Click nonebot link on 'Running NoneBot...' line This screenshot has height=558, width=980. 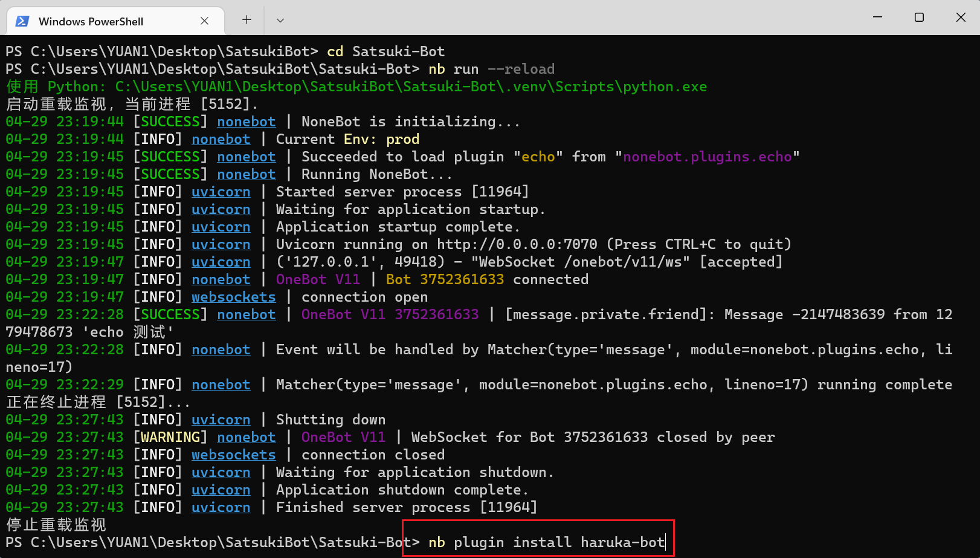pos(247,174)
